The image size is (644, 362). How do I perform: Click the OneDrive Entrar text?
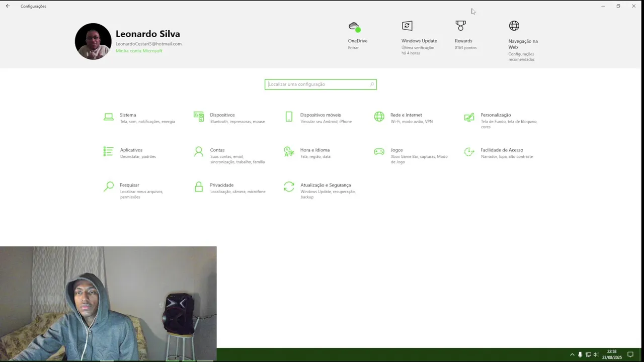point(353,48)
